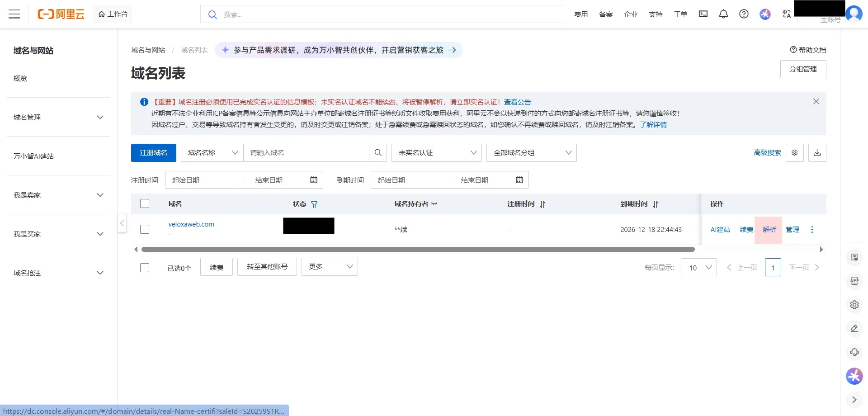The height and width of the screenshot is (416, 868).
Task: Check the box for veloxaweb.com row
Action: (145, 229)
